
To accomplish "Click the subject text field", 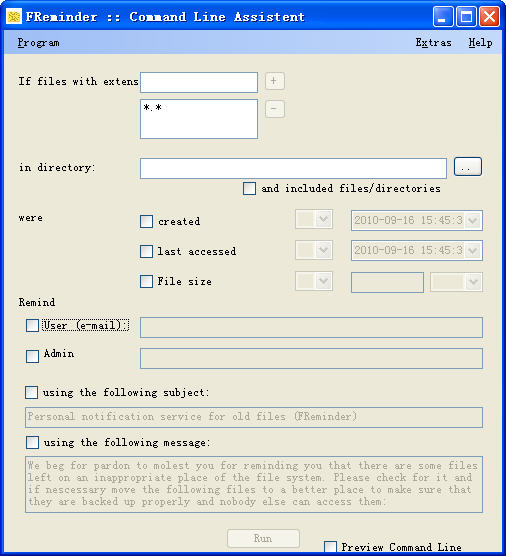I will (x=254, y=417).
